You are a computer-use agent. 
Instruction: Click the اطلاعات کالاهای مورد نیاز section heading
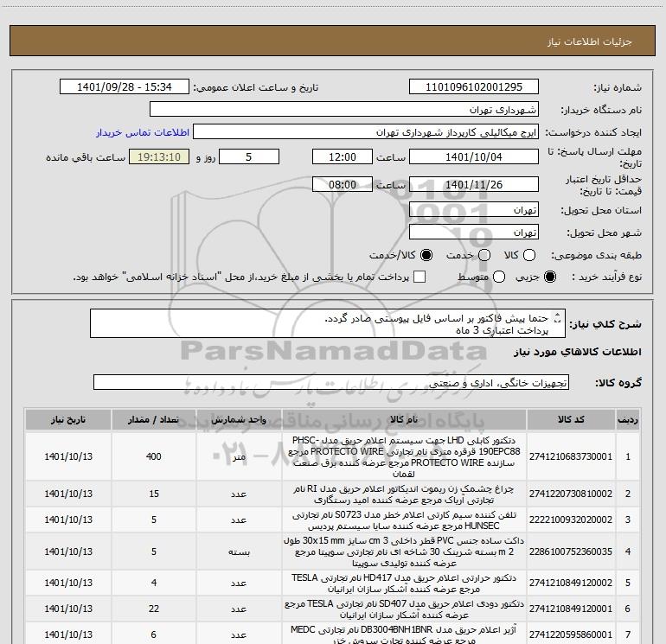[577, 352]
